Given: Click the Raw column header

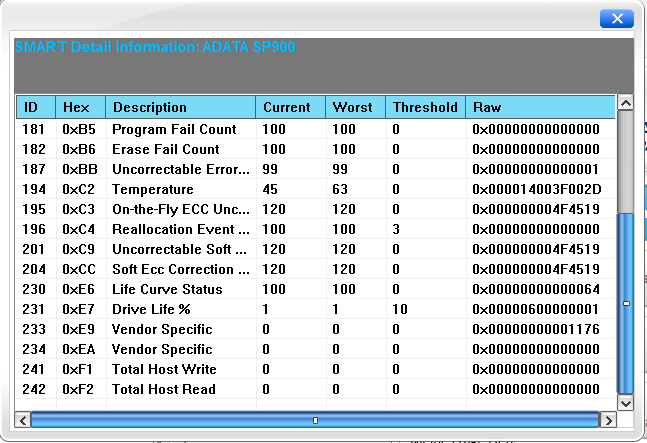Looking at the screenshot, I should pyautogui.click(x=540, y=107).
